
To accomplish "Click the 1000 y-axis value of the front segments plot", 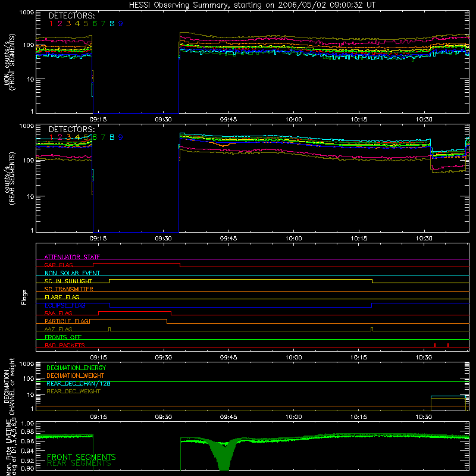I will [27, 12].
